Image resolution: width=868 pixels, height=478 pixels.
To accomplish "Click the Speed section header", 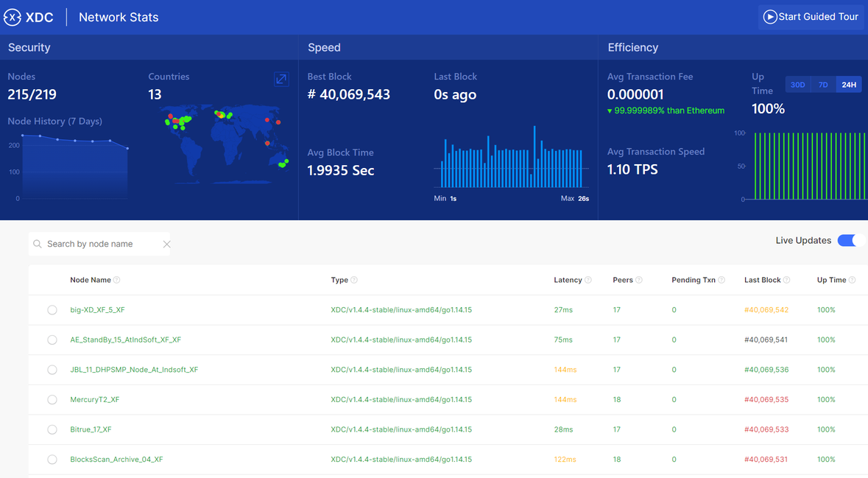I will click(324, 48).
